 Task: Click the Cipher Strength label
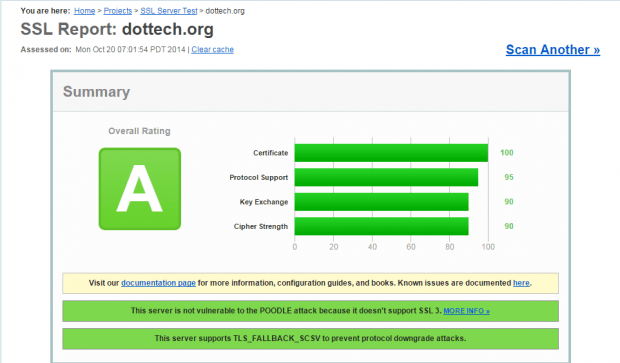(261, 227)
